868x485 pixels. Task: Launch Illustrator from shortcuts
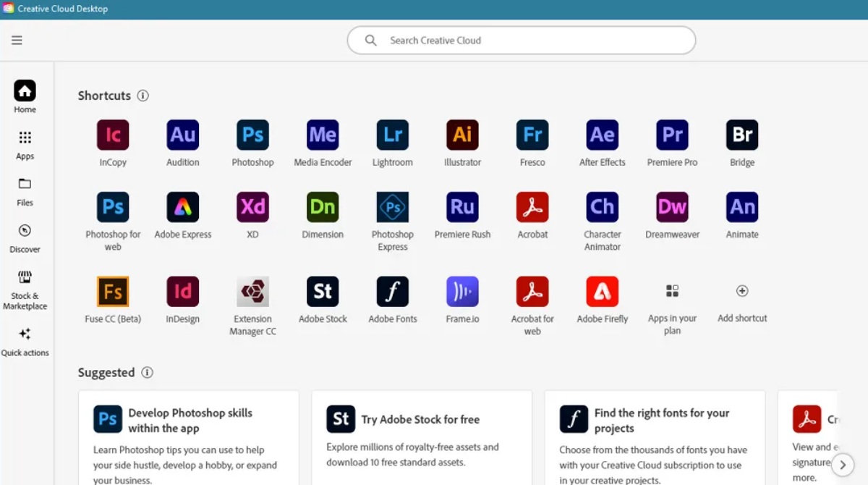462,135
